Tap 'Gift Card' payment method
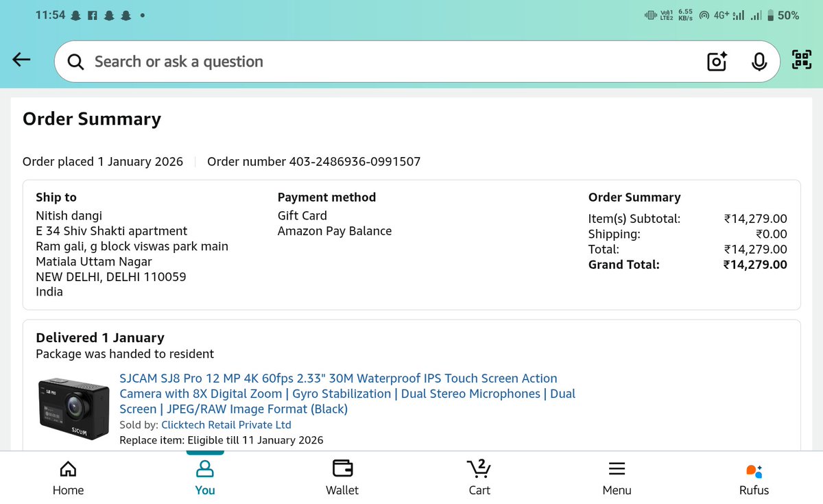 tap(302, 215)
